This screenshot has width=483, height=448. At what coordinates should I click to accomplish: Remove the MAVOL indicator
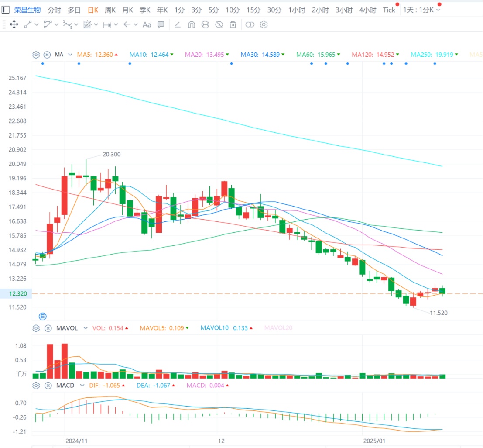(48, 328)
